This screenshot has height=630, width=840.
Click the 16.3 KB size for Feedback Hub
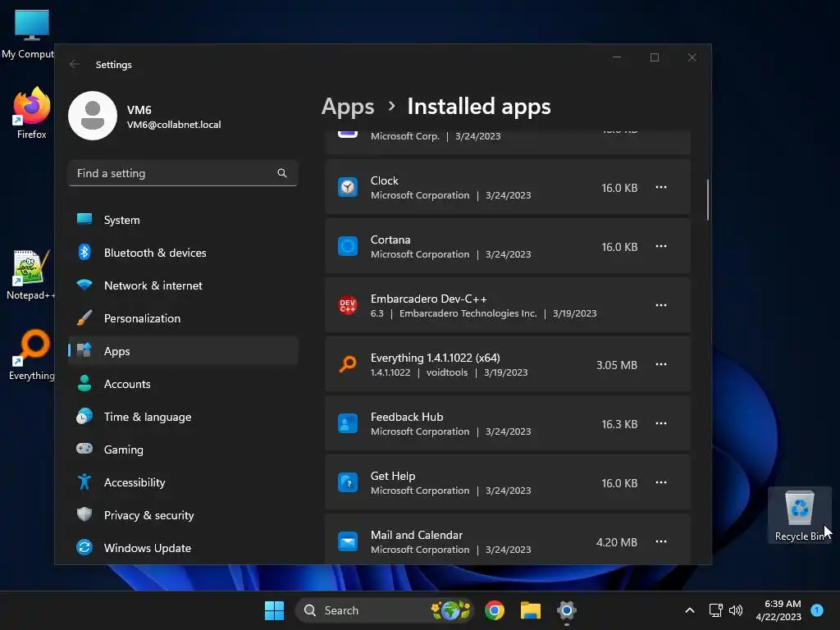pos(619,424)
